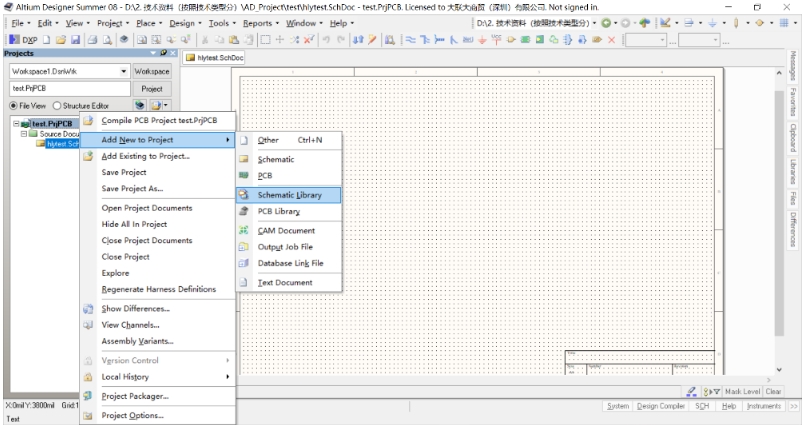The image size is (804, 425).
Task: Click the highlighter pen beside Mask Level
Action: [691, 392]
